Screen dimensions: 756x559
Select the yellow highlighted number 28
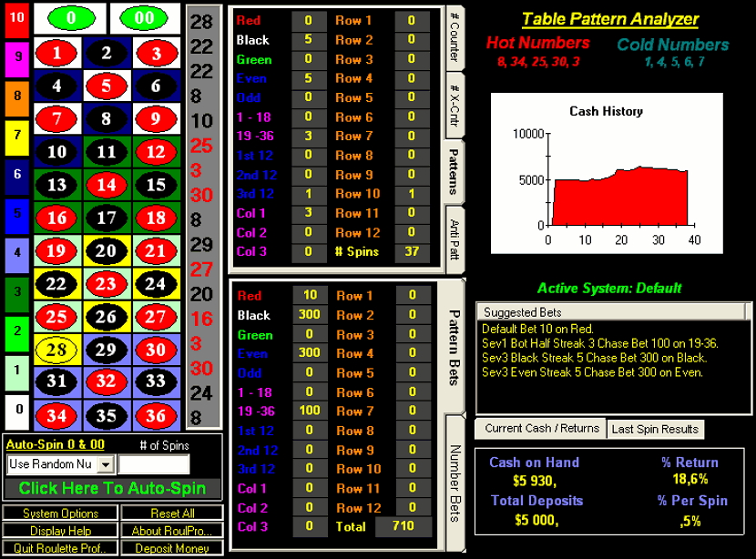point(57,350)
